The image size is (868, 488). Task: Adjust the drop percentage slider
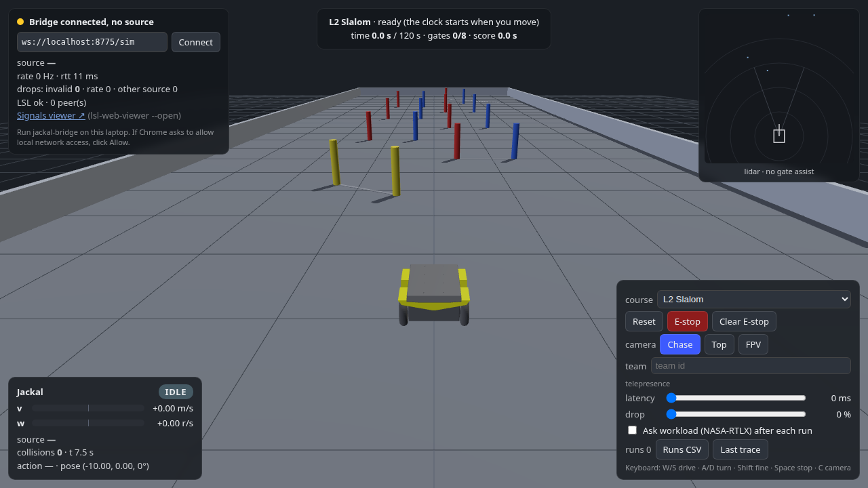pyautogui.click(x=736, y=414)
